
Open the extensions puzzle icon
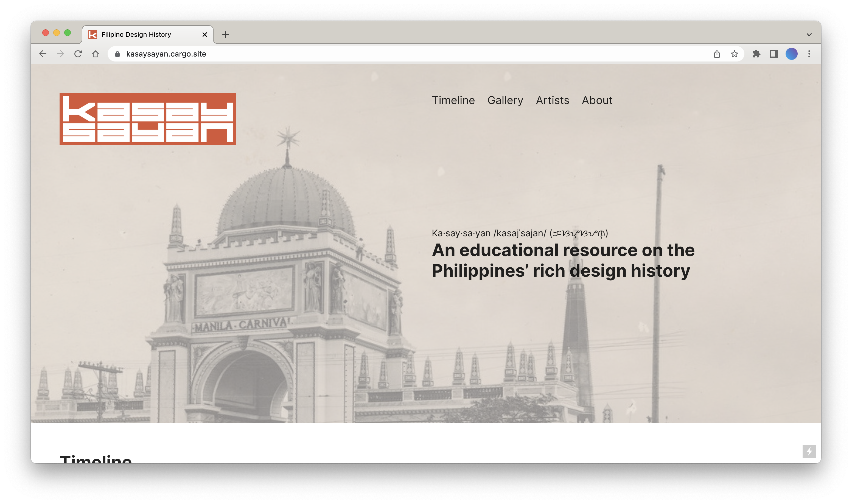(x=756, y=54)
